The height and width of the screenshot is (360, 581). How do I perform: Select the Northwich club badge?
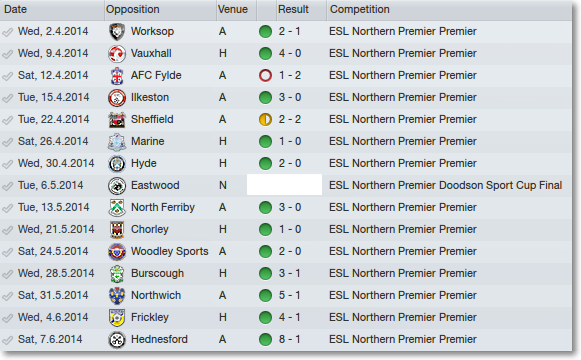tap(117, 296)
